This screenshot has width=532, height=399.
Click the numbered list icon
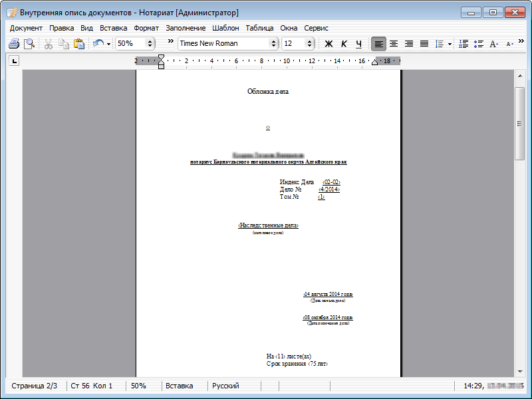click(464, 44)
